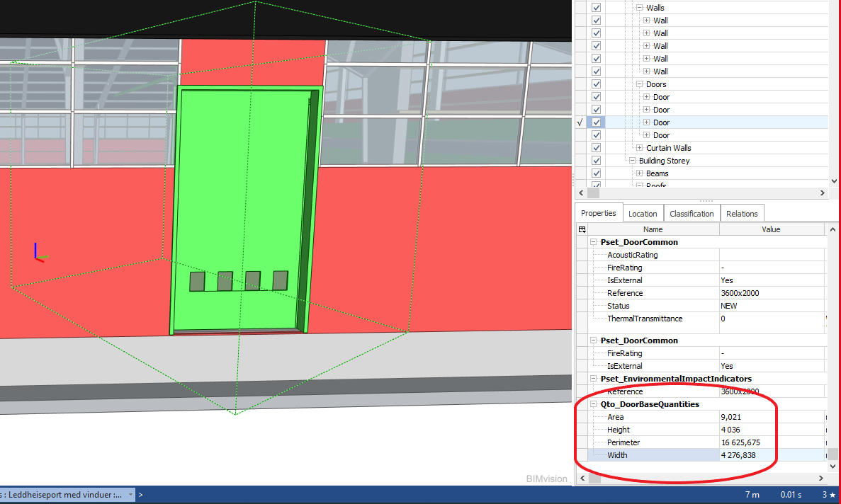
Task: Expand the Curtain Walls node
Action: (639, 147)
